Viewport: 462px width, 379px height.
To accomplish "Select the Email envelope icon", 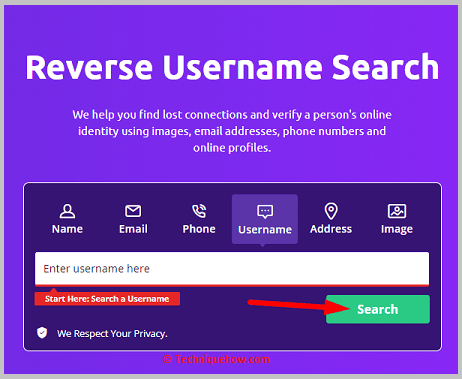I will tap(133, 211).
